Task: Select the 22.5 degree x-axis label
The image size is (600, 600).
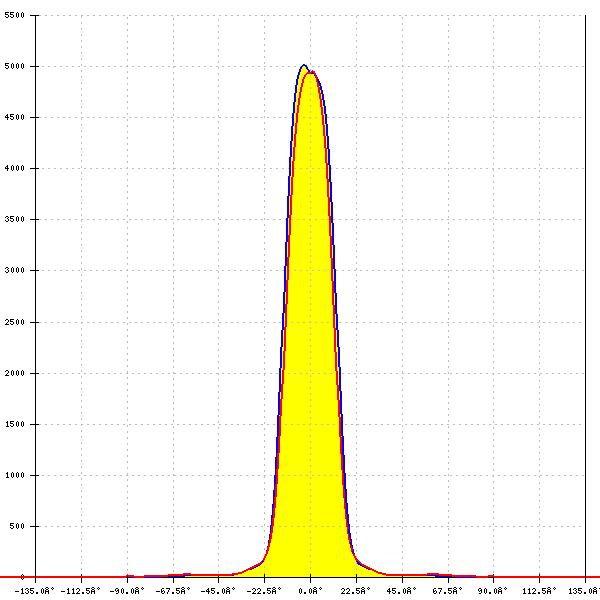Action: (x=355, y=591)
